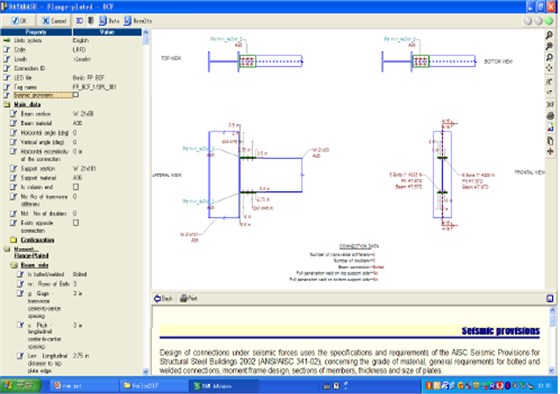Click the OK button
Image resolution: width=560 pixels, height=394 pixels.
pyautogui.click(x=19, y=21)
